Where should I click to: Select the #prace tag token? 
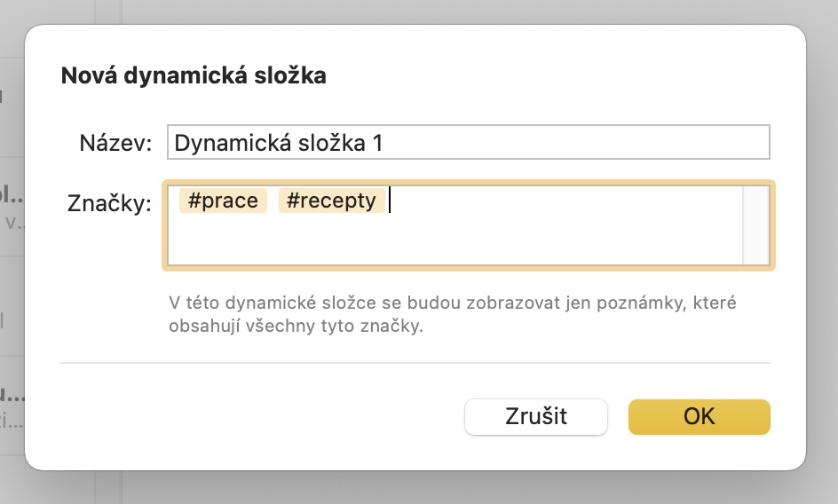pyautogui.click(x=223, y=201)
